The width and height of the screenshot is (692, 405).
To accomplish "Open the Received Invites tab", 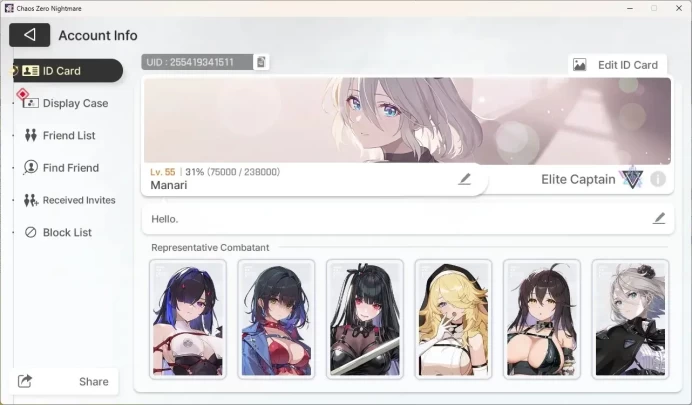I will [x=70, y=200].
